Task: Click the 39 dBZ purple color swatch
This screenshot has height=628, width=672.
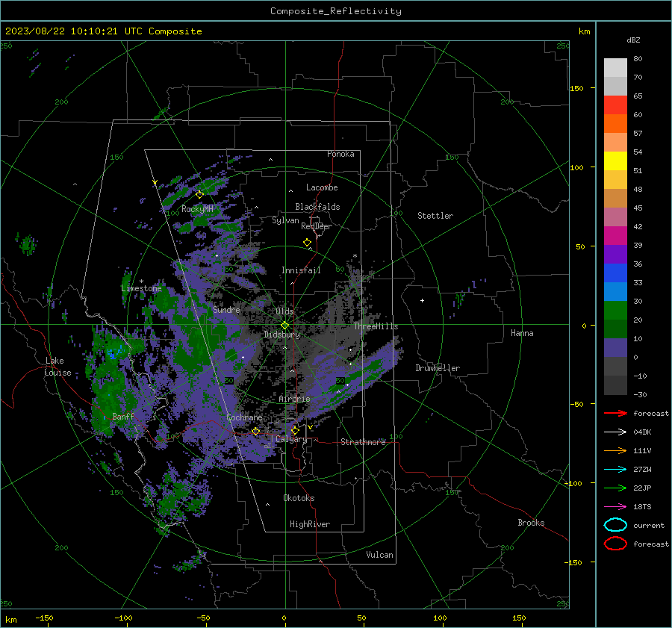Action: click(615, 254)
